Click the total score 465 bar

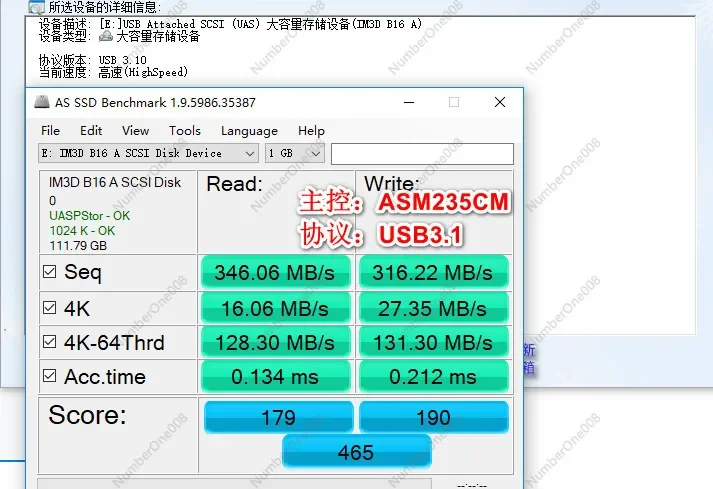pyautogui.click(x=356, y=452)
